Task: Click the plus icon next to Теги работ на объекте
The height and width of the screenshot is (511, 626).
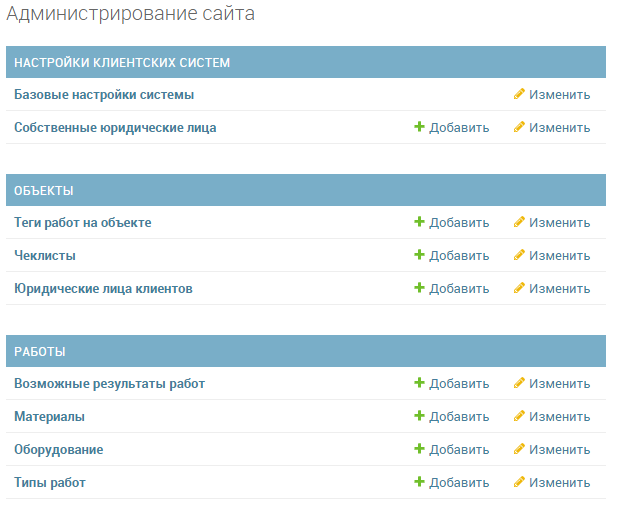Action: coord(420,223)
